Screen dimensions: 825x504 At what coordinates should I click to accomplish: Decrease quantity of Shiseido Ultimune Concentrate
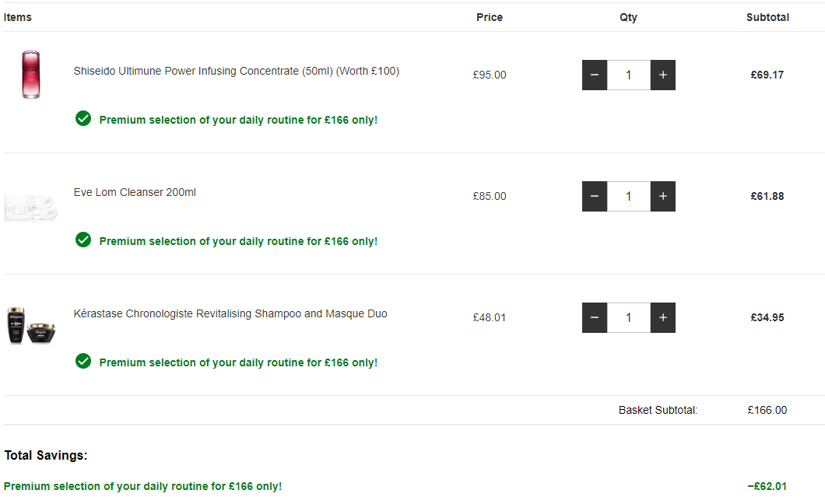click(595, 75)
